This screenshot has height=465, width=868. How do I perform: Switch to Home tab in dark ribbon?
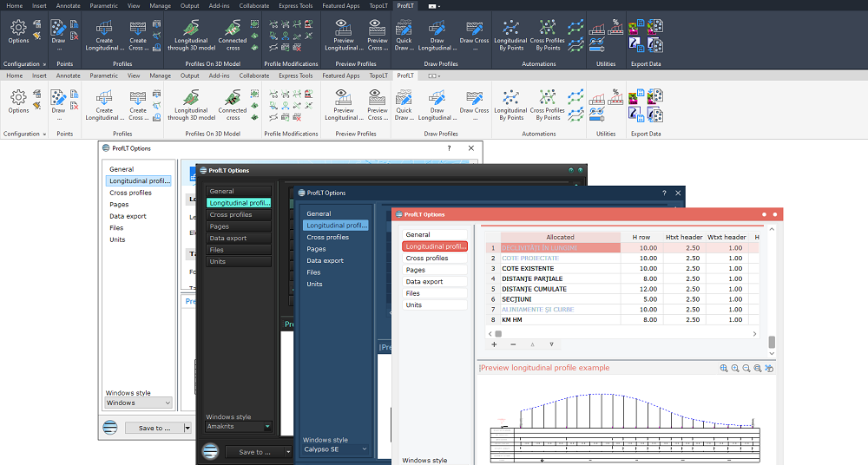(15, 5)
